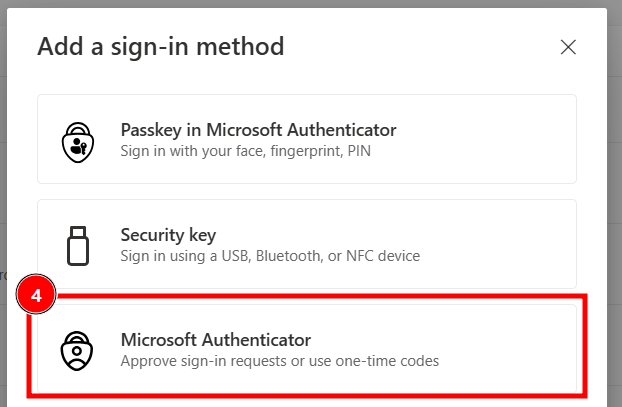Click 'Approve sign-in requests or use one-time codes'
This screenshot has height=407, width=622.
(280, 360)
